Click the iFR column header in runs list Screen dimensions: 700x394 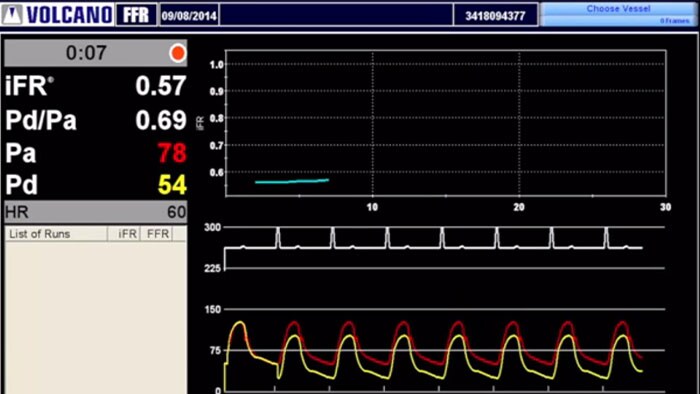[127, 234]
